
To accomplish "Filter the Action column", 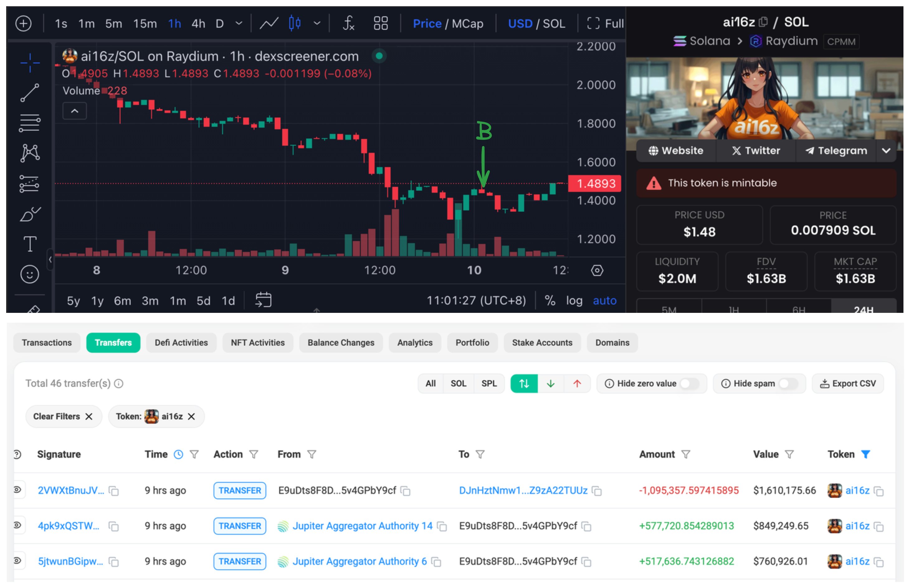I will tap(254, 454).
